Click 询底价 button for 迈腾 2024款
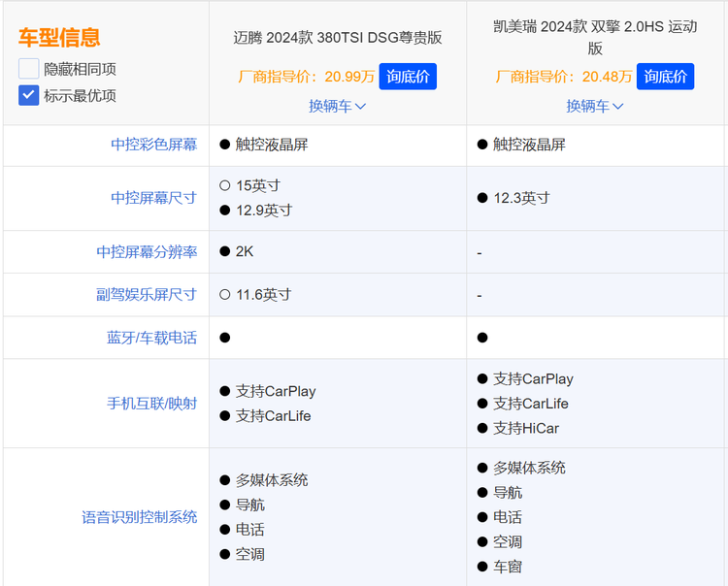This screenshot has width=728, height=586. click(408, 77)
